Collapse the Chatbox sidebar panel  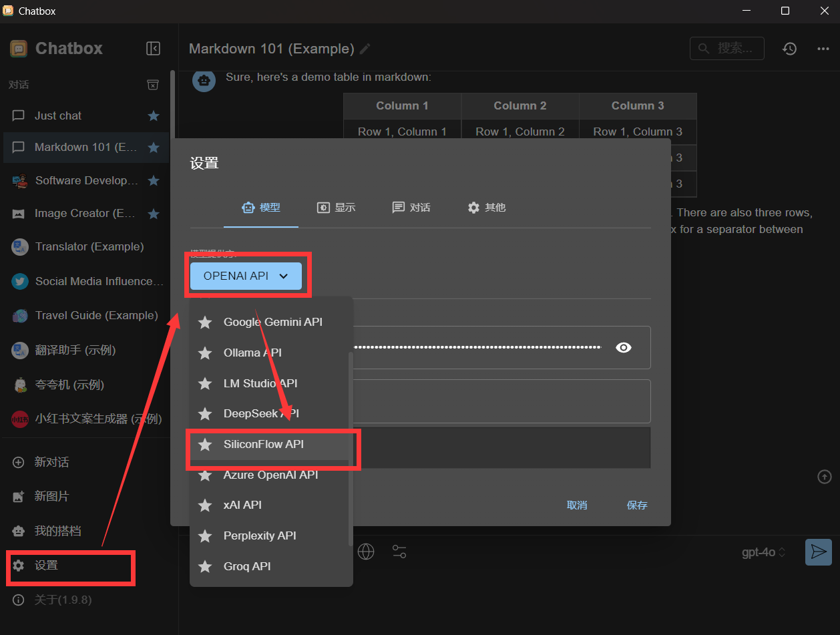tap(153, 48)
